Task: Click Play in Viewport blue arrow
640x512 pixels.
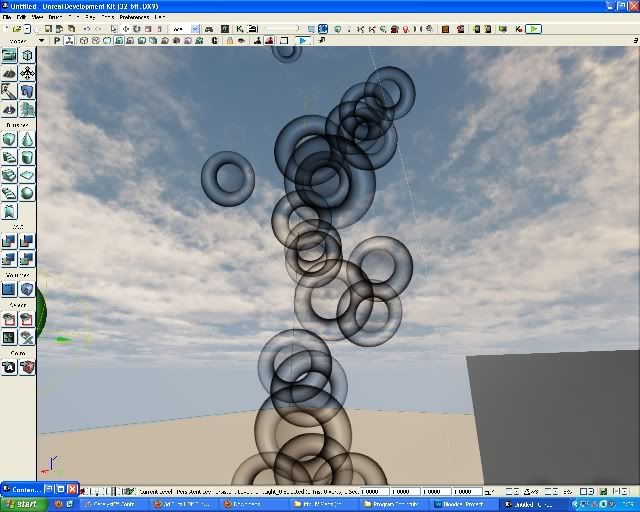Action: pos(303,40)
